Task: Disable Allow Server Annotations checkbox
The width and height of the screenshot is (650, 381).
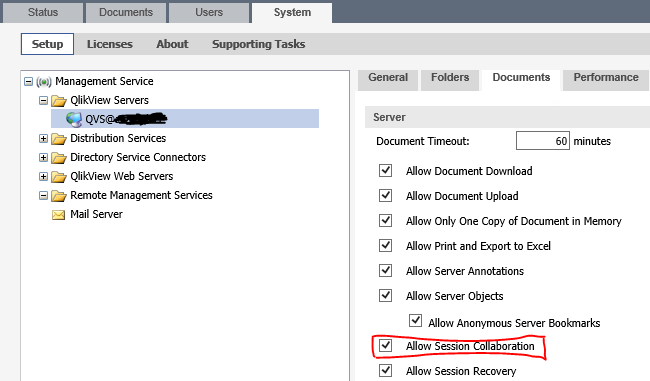Action: 386,270
